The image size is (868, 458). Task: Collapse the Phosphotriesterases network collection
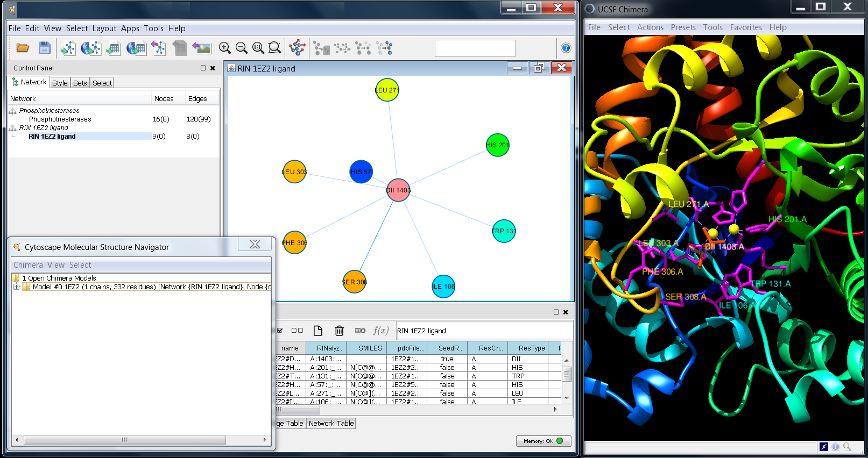pos(12,111)
